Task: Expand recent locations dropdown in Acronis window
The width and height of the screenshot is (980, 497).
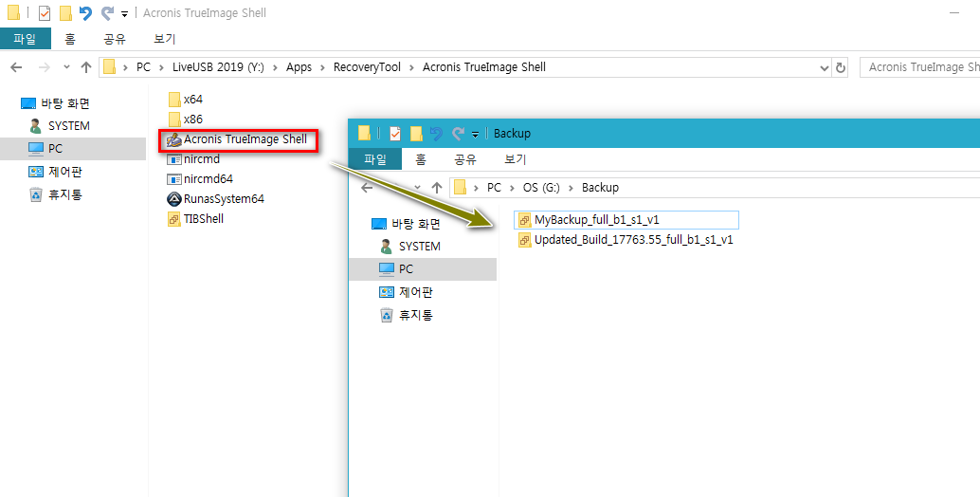Action: pyautogui.click(x=67, y=67)
